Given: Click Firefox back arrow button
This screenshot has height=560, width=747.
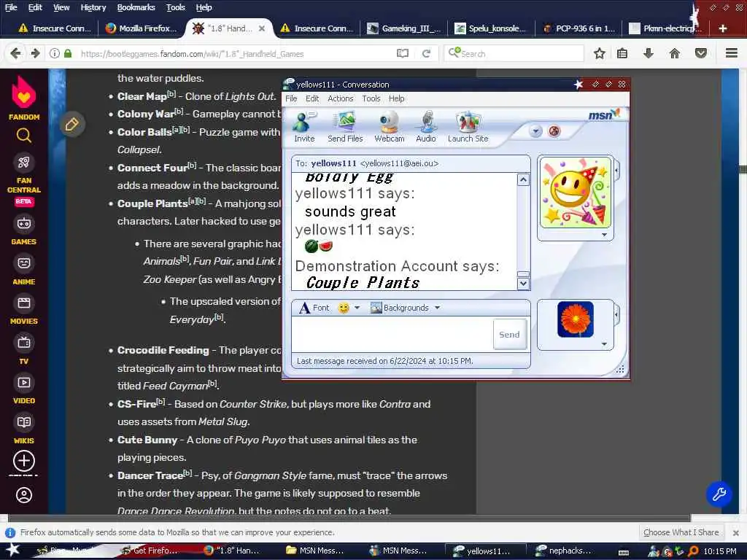Looking at the screenshot, I should (x=15, y=53).
